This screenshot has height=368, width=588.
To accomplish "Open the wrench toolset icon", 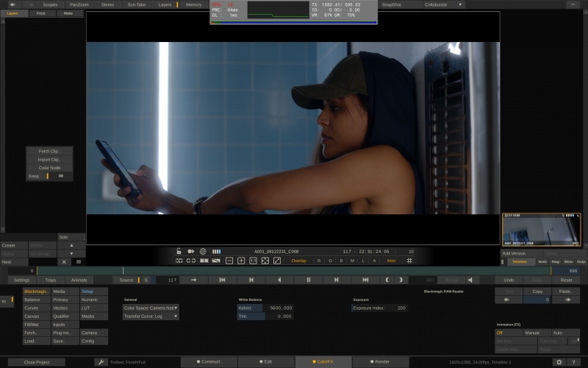I will pyautogui.click(x=101, y=362).
